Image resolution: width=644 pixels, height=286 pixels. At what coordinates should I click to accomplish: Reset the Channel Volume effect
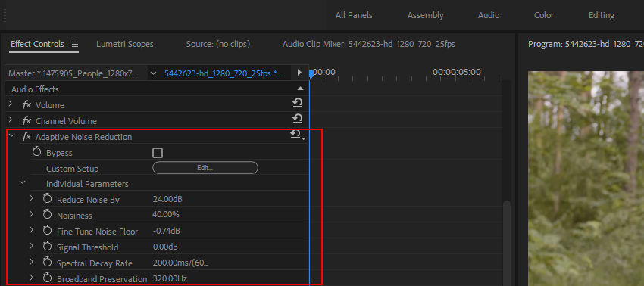297,119
